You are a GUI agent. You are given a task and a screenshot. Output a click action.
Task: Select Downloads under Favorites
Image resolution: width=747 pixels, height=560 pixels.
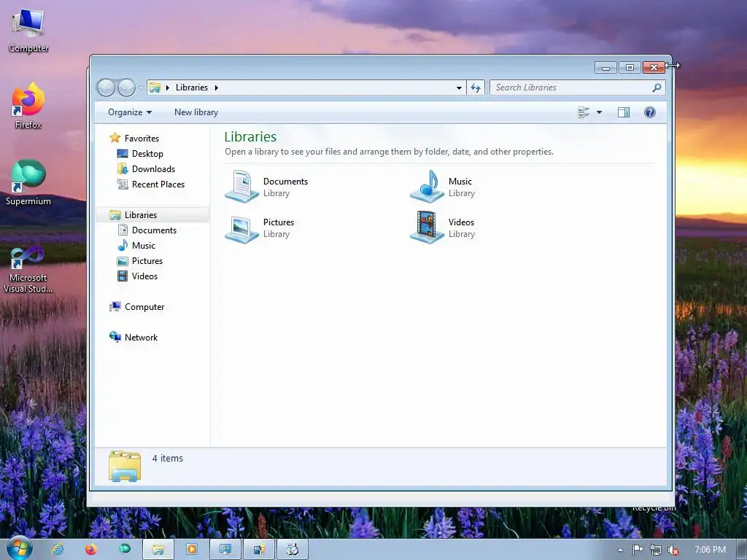153,169
